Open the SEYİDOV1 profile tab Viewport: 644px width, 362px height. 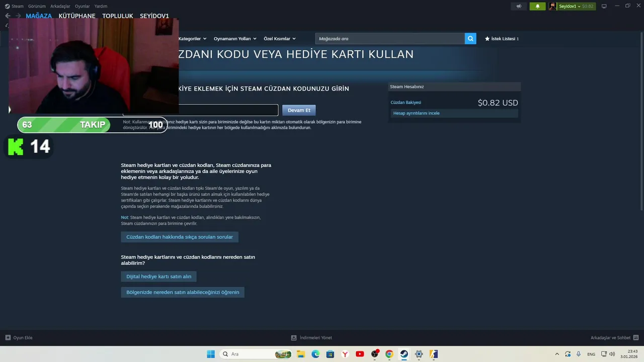(154, 16)
